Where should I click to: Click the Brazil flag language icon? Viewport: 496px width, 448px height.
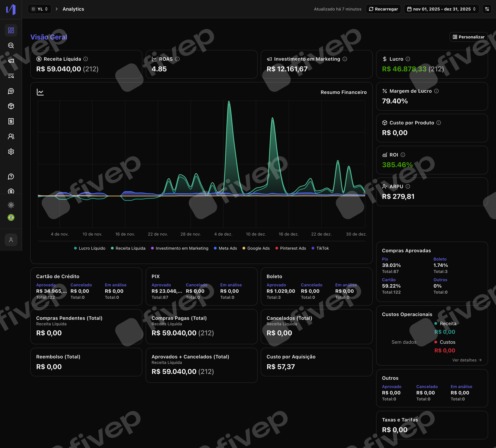11,217
